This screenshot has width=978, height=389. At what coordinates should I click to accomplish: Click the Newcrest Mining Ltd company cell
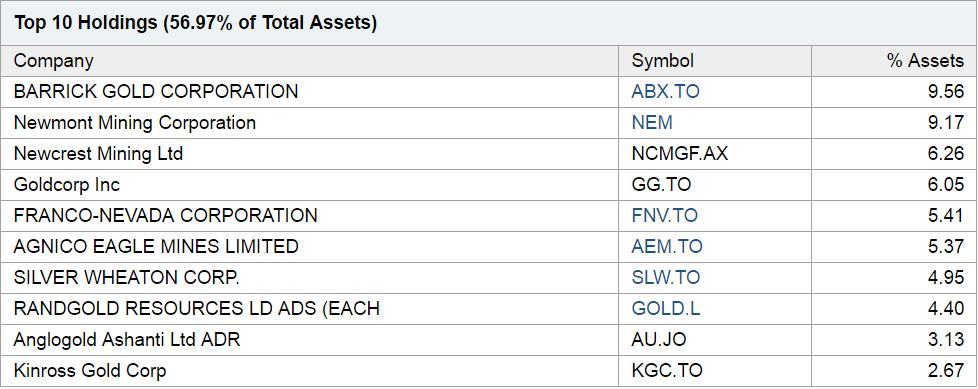(x=99, y=154)
